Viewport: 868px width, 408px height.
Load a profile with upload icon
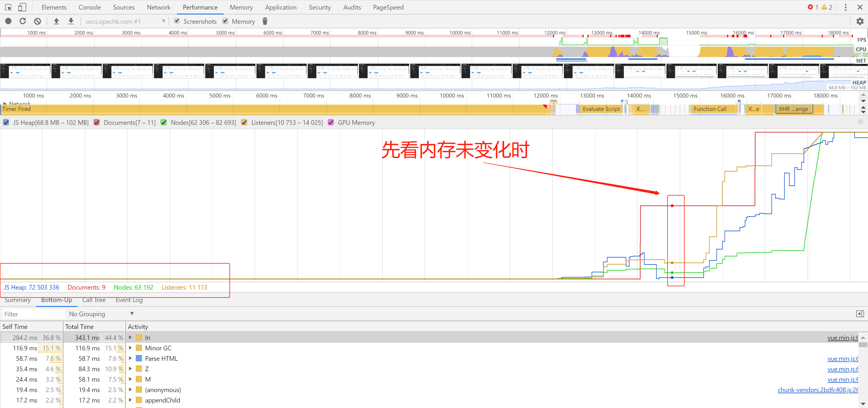[x=56, y=21]
